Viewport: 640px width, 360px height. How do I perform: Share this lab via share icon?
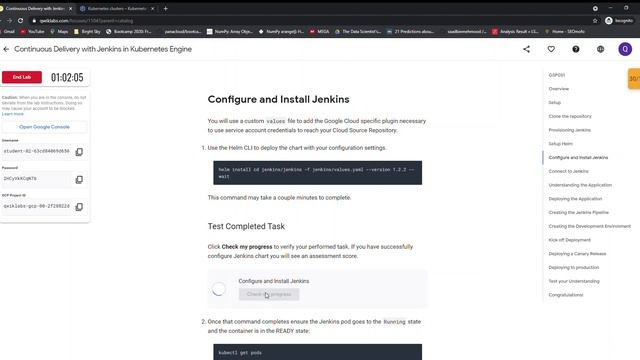527,49
